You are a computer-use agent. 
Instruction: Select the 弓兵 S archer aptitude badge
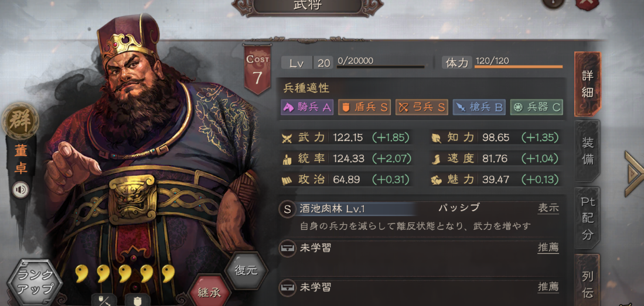pos(422,108)
